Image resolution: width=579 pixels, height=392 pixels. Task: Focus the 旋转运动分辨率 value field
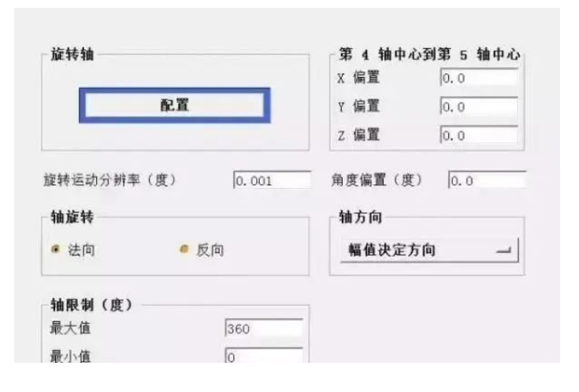point(272,180)
